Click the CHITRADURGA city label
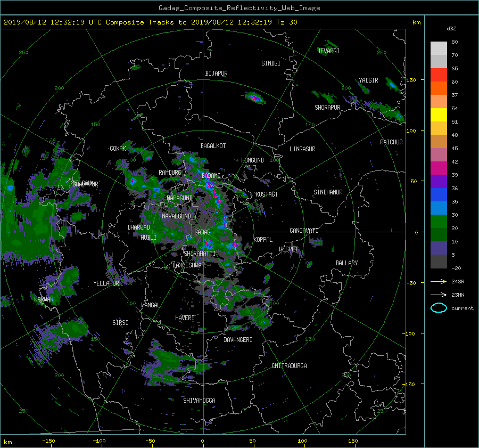The image size is (479, 448). tap(289, 366)
